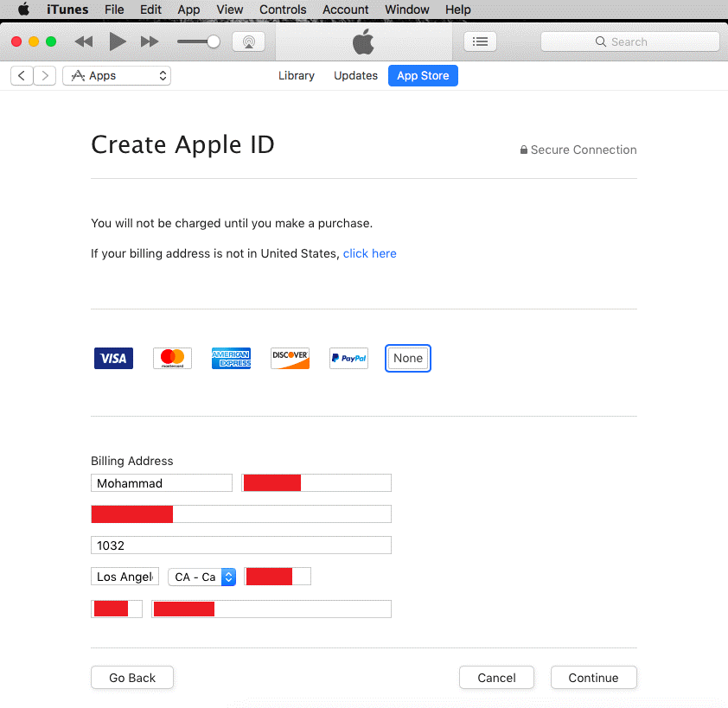Open the AirPlay output icon
Viewport: 728px width, 708px height.
[248, 41]
